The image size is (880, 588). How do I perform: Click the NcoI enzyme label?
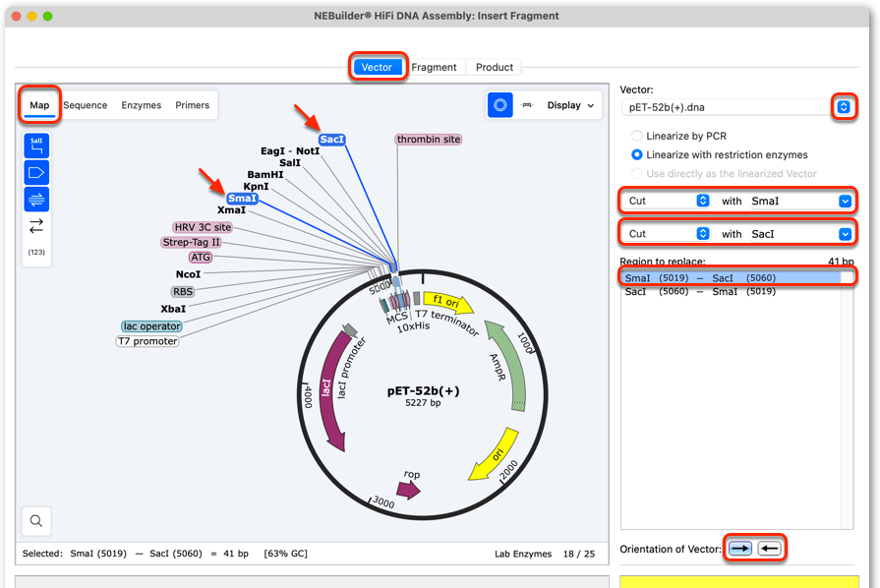pos(188,274)
